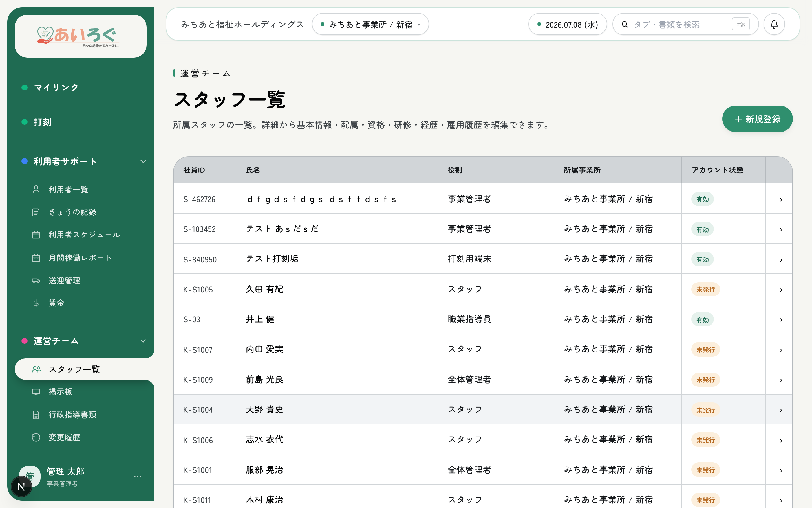Open 月間稼働レポート menu item

pyautogui.click(x=80, y=258)
